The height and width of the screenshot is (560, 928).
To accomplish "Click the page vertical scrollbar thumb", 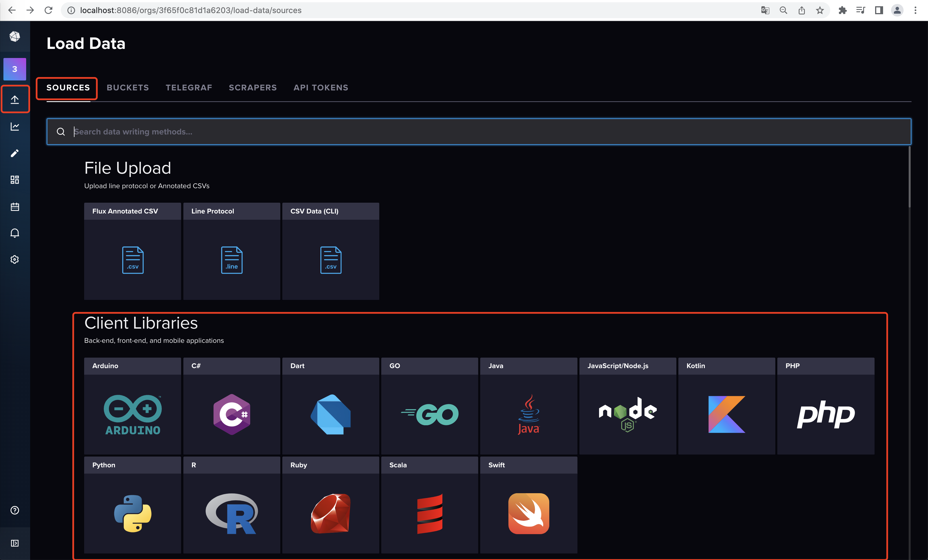I will coord(909,177).
